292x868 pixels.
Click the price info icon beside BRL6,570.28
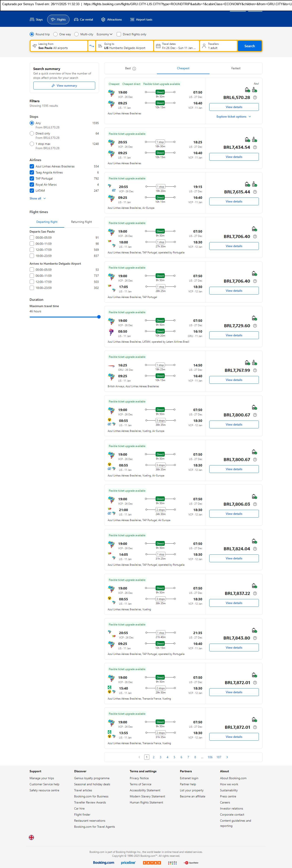click(x=255, y=98)
